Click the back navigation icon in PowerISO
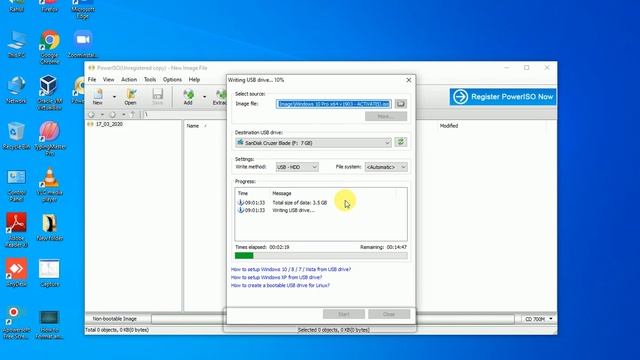 (92, 115)
